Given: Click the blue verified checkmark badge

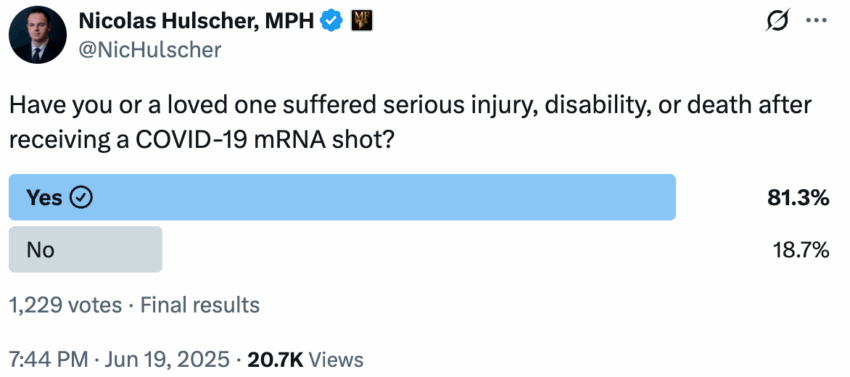Looking at the screenshot, I should (x=331, y=21).
